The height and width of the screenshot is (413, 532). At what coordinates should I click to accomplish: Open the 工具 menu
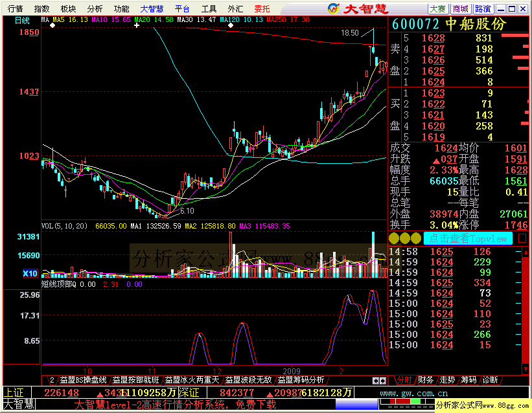click(x=209, y=9)
